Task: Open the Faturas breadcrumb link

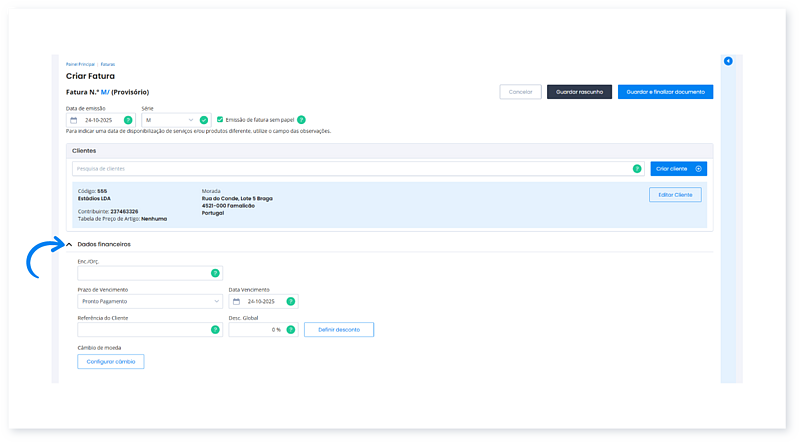Action: coord(107,64)
